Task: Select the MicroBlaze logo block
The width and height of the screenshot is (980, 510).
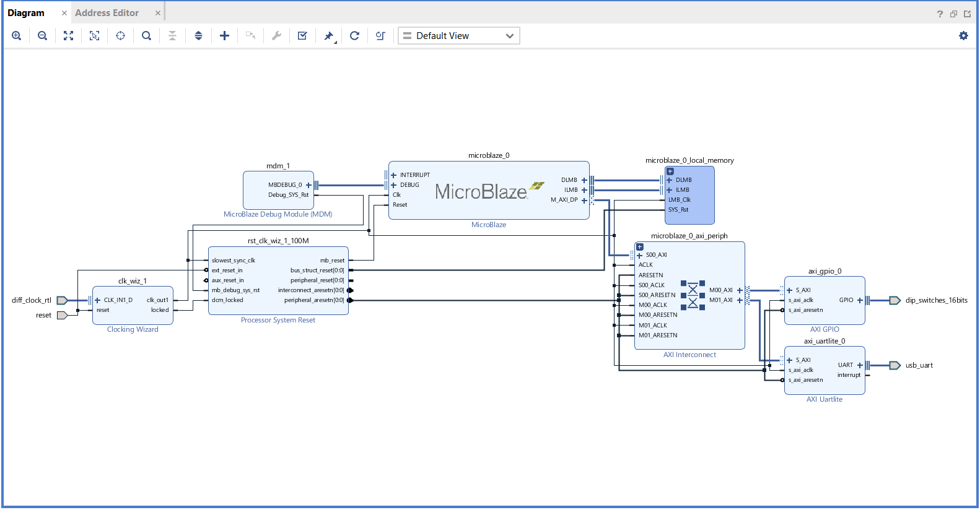Action: click(x=489, y=191)
